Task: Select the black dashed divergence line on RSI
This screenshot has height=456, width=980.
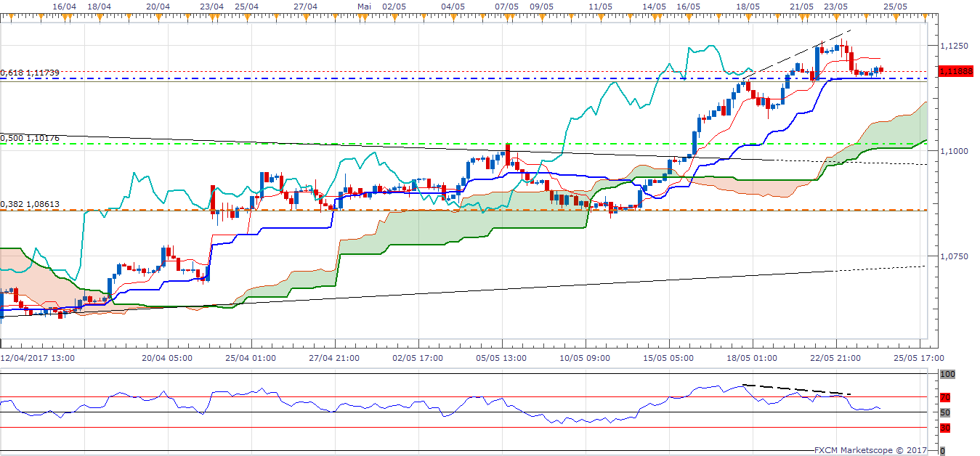Action: [797, 389]
